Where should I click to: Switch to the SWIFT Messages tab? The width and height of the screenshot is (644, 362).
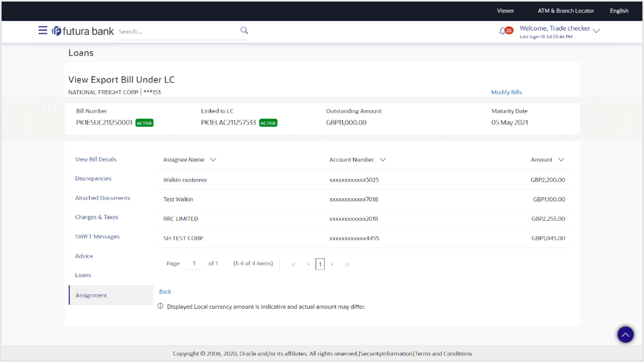click(x=97, y=237)
